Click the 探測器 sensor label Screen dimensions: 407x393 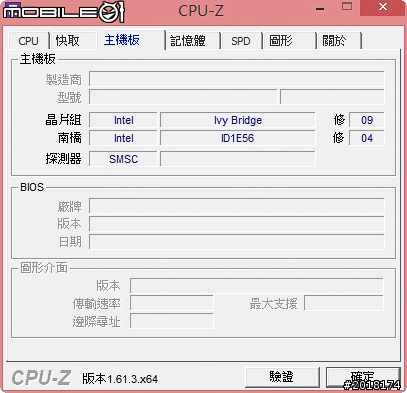63,159
